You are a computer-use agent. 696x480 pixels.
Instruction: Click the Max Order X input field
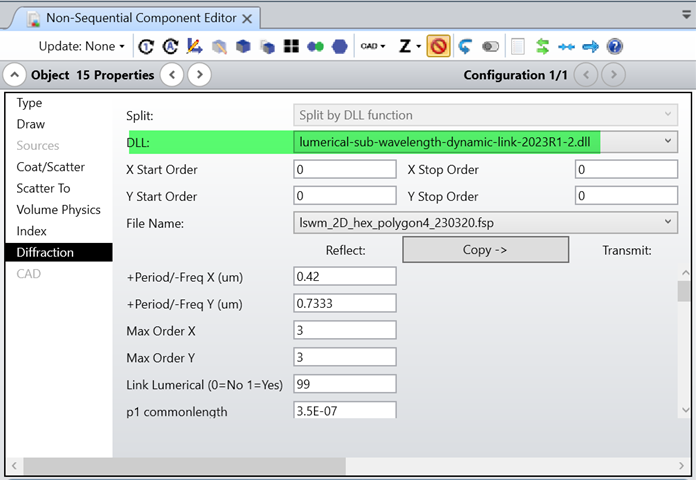pos(345,330)
